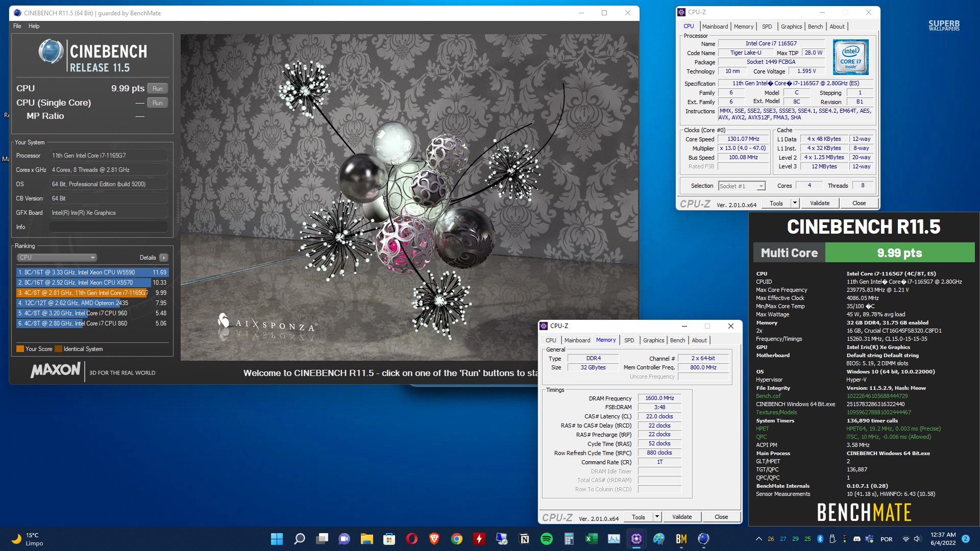Select highlighted Core i7-1165G7 ranking row

pyautogui.click(x=92, y=293)
